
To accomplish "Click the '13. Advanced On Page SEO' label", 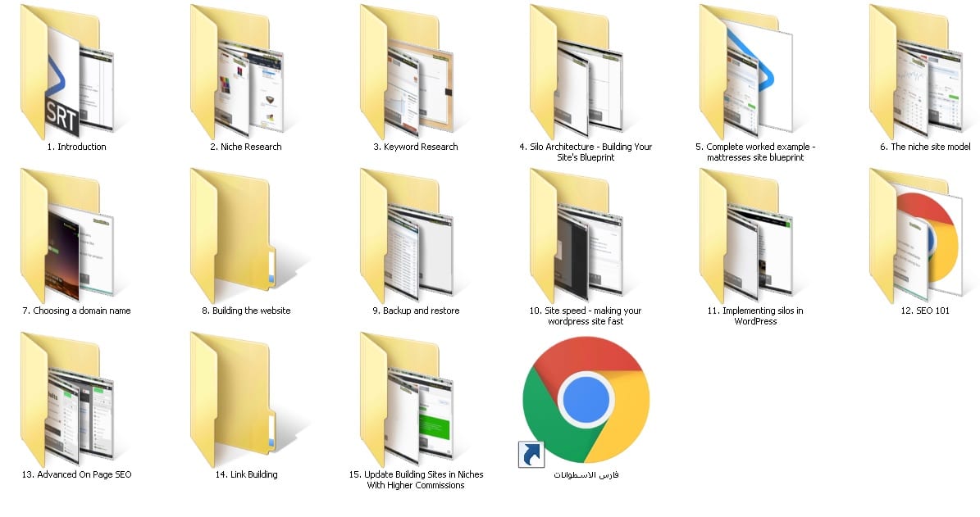I will click(77, 474).
